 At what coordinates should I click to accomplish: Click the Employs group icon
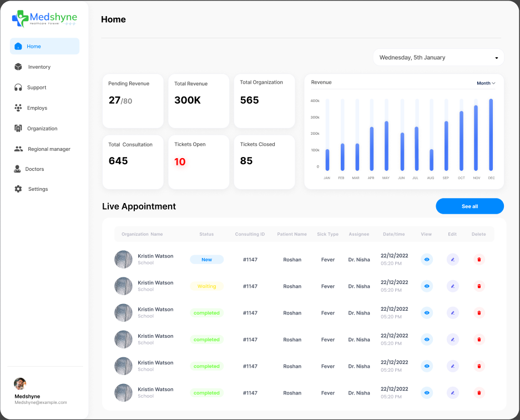point(18,108)
